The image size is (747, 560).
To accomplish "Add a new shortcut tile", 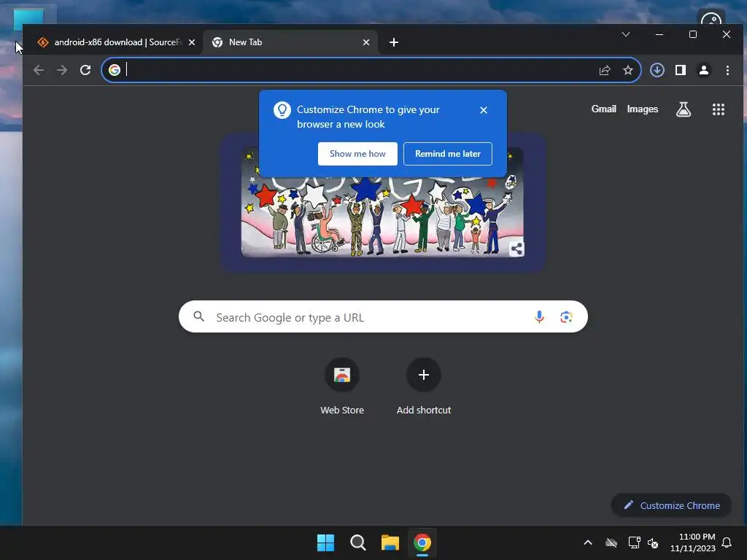I will click(x=424, y=386).
